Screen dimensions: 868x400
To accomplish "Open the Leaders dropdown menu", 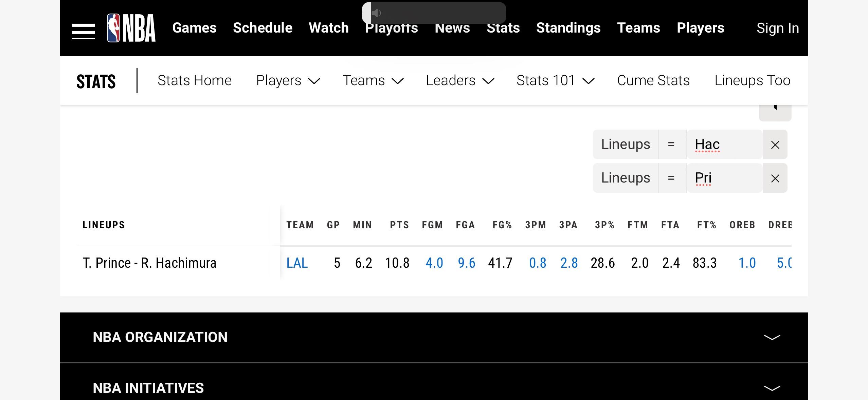I will 460,81.
